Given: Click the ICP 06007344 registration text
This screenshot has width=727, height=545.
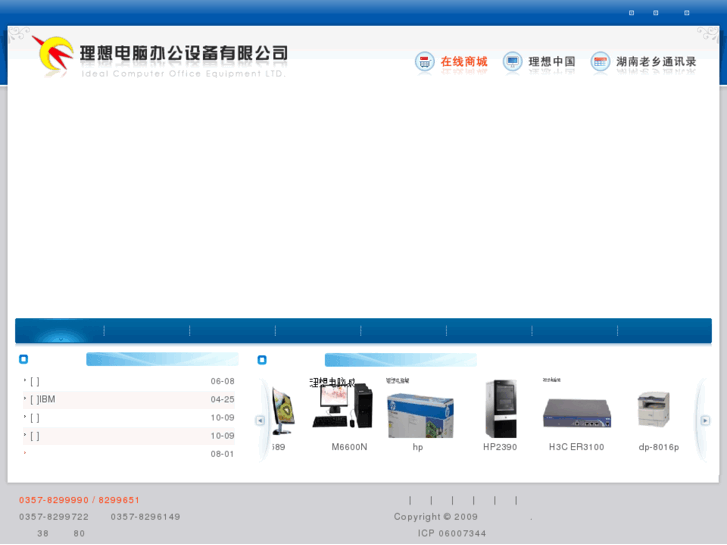Looking at the screenshot, I should [452, 533].
